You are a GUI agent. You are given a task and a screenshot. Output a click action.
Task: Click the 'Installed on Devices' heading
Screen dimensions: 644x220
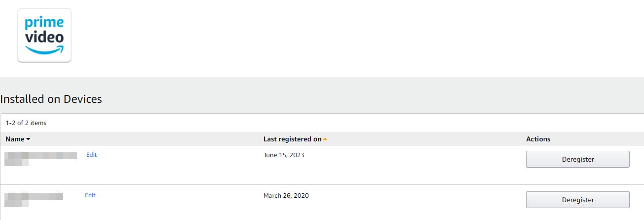51,99
